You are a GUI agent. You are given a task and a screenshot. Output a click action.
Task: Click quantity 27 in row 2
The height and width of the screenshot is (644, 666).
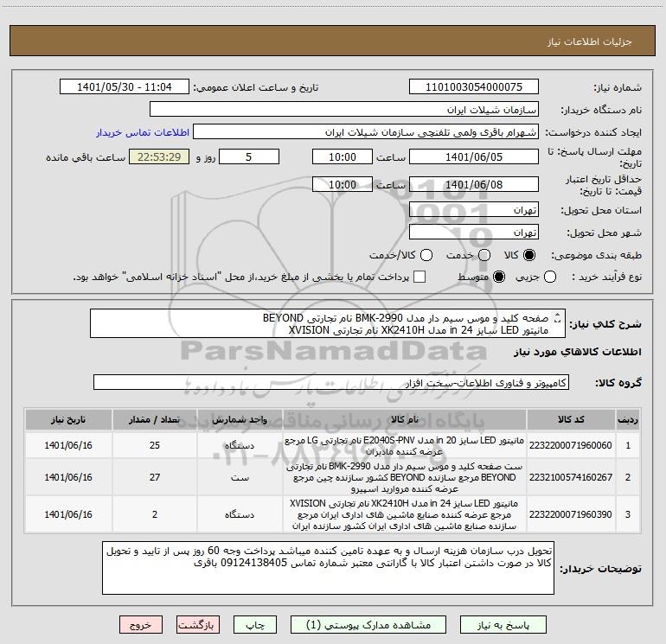[155, 477]
